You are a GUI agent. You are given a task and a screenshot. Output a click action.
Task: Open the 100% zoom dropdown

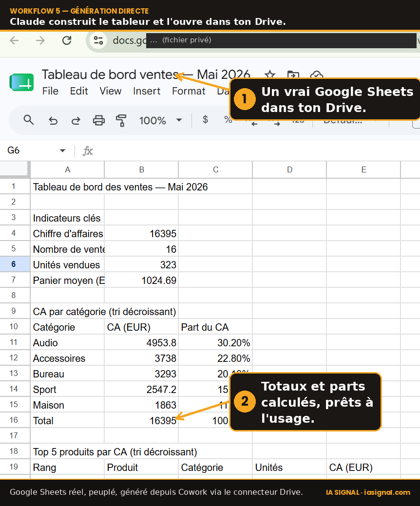pos(160,120)
